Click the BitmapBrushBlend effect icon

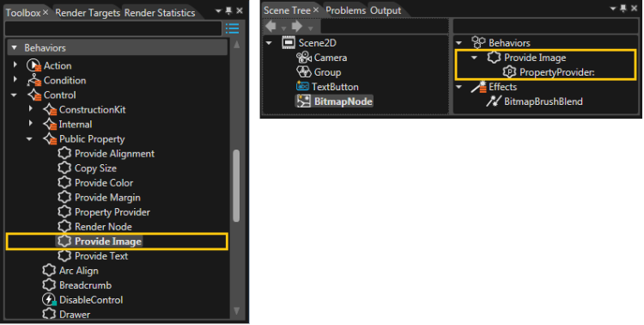493,101
